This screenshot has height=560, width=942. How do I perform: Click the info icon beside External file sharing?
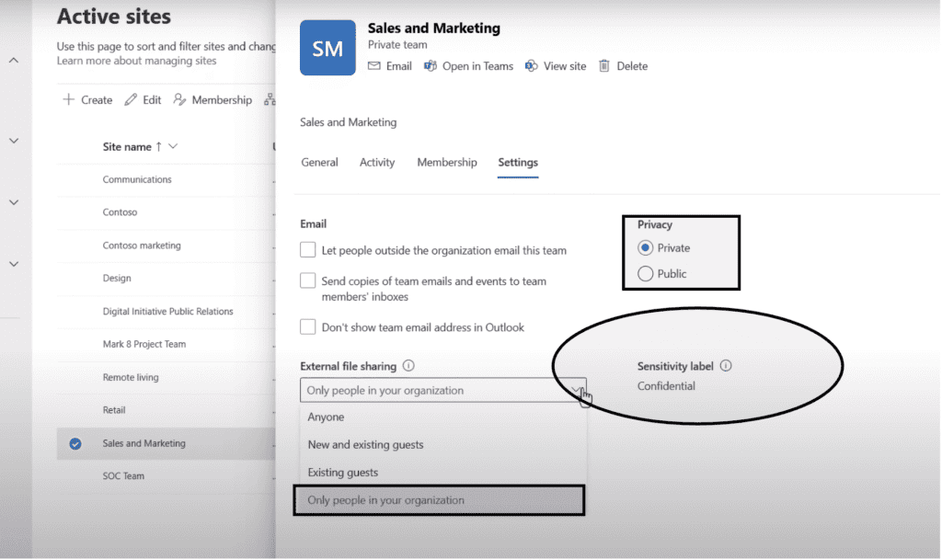[x=408, y=366]
